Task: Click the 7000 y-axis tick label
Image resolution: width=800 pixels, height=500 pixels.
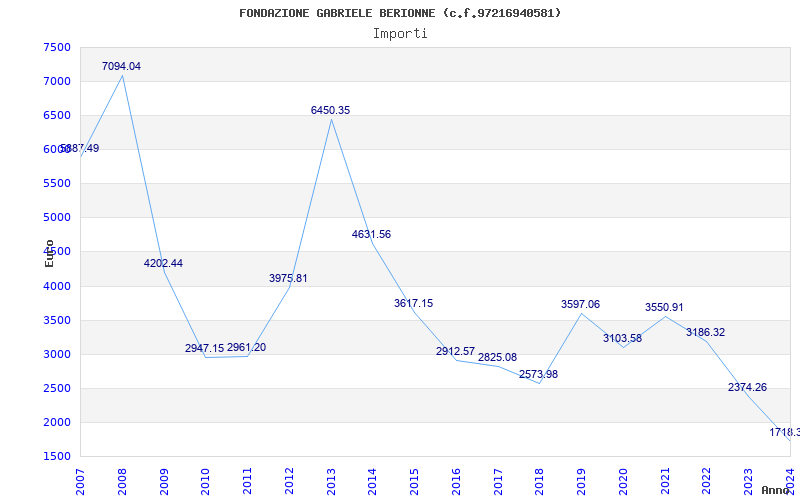Action: pos(57,82)
